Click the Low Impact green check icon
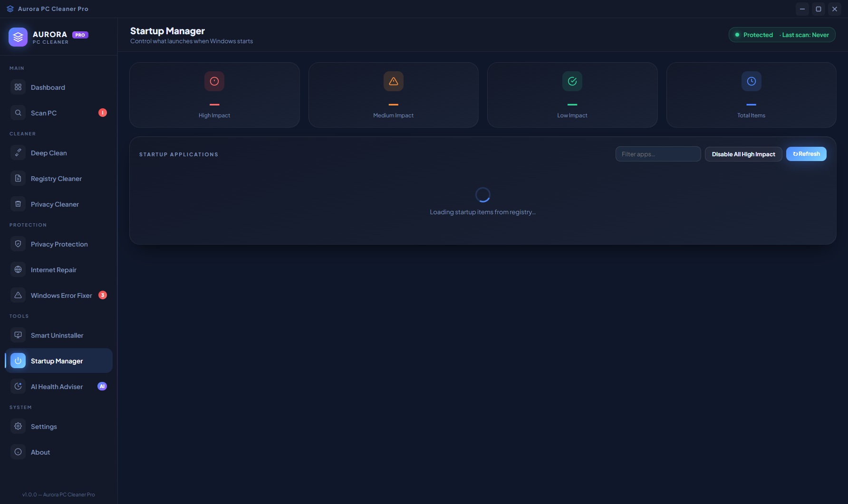The height and width of the screenshot is (504, 848). click(572, 81)
